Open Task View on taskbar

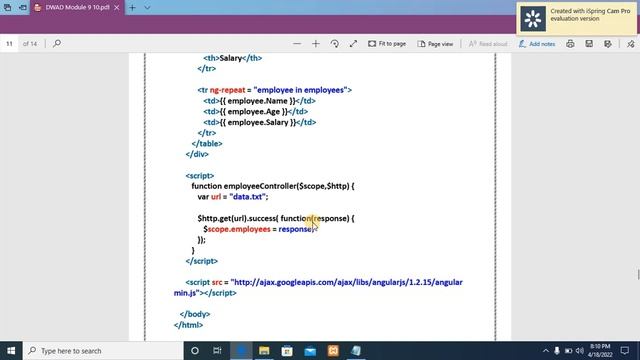point(217,351)
